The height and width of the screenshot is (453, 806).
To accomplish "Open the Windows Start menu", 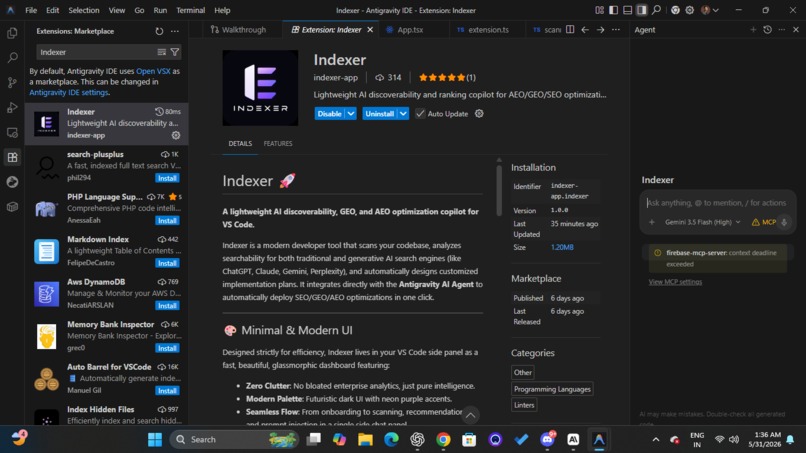I will click(155, 440).
